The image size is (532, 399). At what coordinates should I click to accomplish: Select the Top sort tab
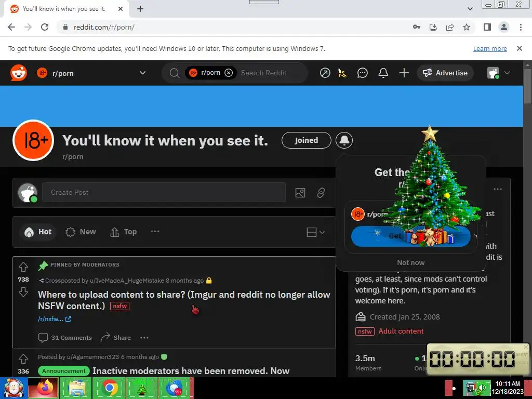(x=124, y=232)
